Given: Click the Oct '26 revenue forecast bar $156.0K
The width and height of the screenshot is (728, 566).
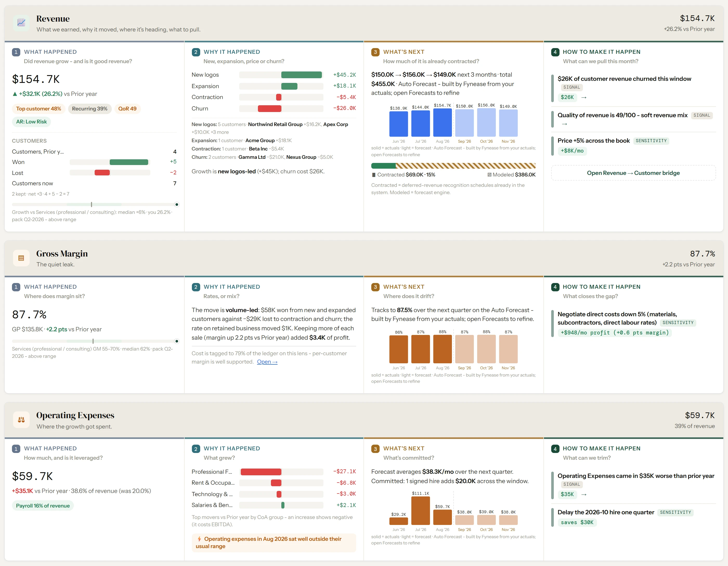Looking at the screenshot, I should pos(486,122).
